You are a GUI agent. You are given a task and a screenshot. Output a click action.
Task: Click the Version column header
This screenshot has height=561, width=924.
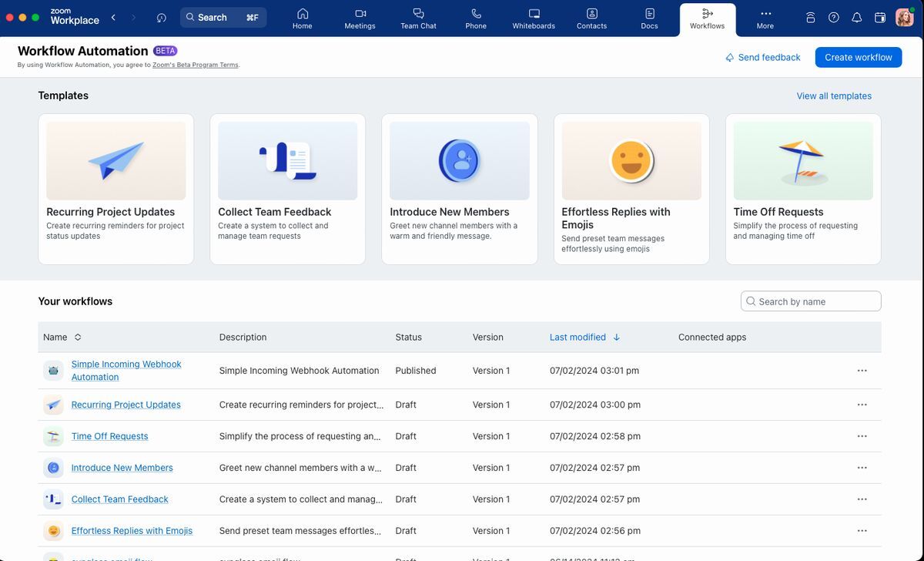488,337
